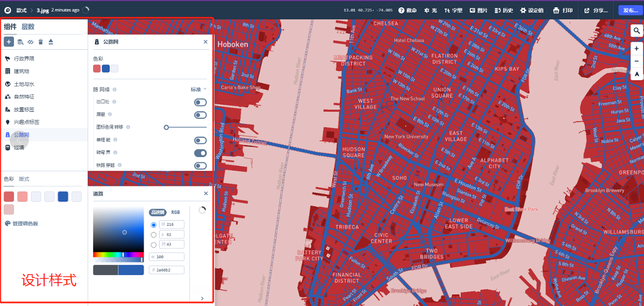
Task: Select the blue swatch in 色彩 palette
Action: (63, 197)
